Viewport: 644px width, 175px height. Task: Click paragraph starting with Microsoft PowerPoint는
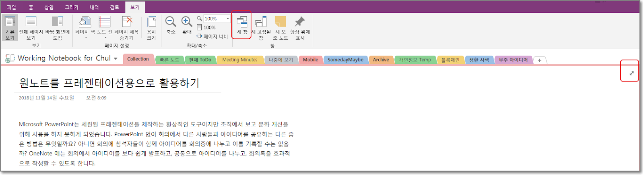click(157, 144)
